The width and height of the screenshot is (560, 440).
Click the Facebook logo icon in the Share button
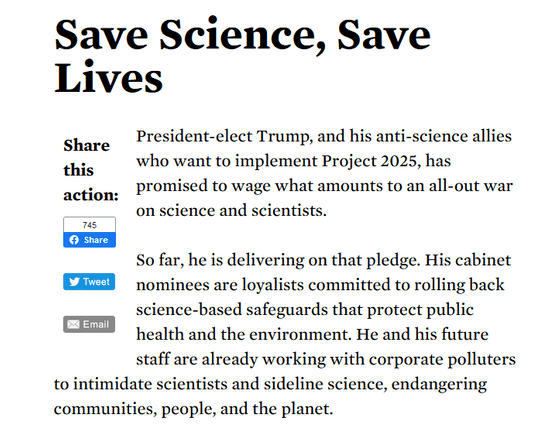pos(74,240)
